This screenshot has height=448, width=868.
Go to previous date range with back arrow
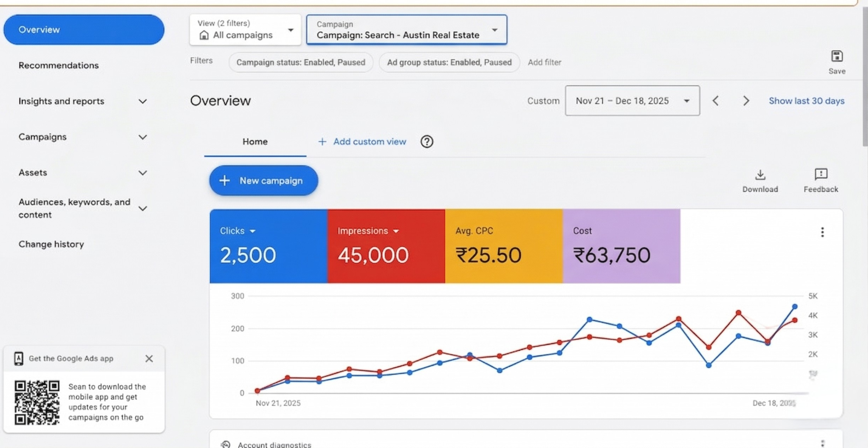[x=716, y=101]
